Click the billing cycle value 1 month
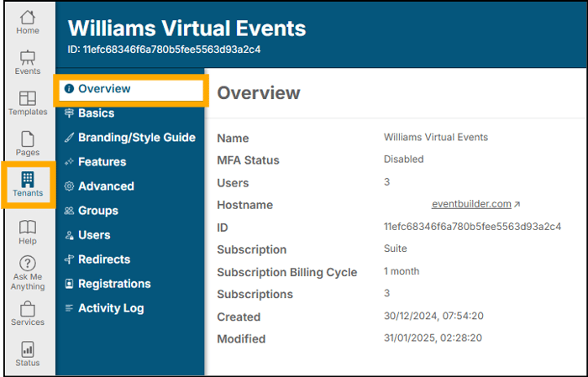This screenshot has width=588, height=377. (x=402, y=271)
